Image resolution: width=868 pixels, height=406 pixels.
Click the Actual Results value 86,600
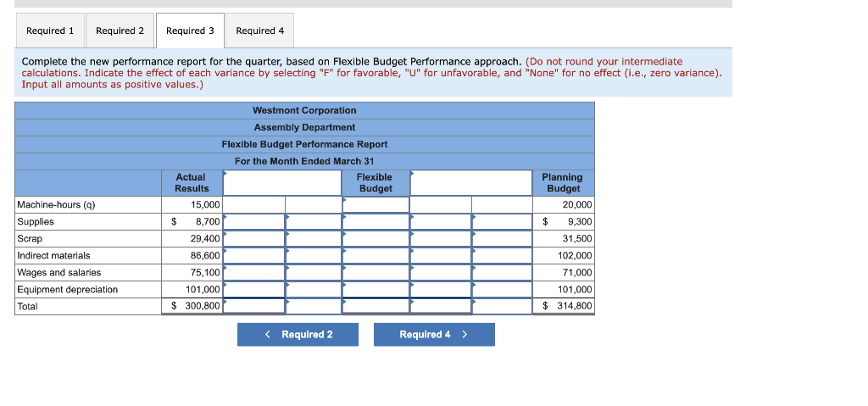point(205,255)
